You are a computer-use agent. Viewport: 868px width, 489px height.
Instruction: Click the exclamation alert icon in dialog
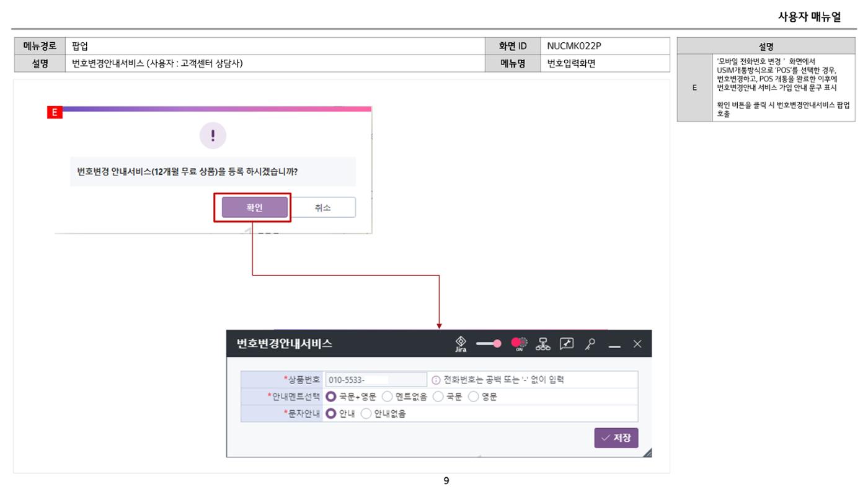(x=213, y=136)
